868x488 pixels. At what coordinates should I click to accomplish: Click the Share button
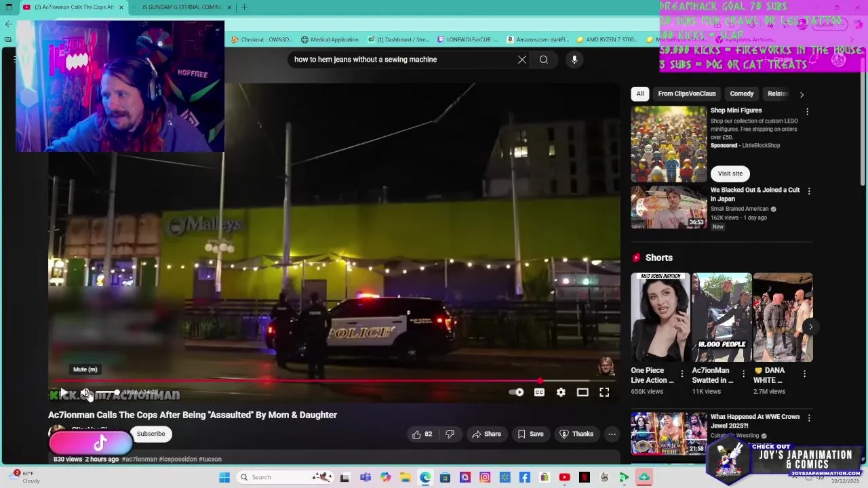click(x=487, y=434)
